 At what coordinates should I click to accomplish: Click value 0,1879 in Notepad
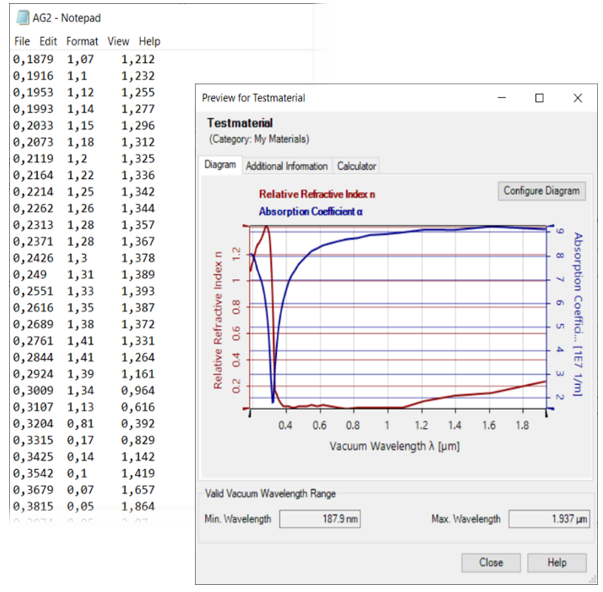tap(33, 59)
